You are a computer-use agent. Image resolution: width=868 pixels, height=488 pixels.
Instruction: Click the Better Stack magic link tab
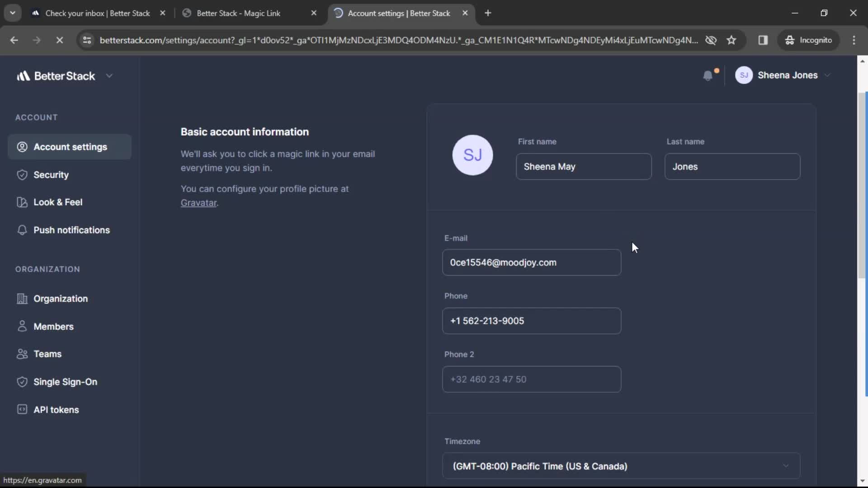(x=237, y=13)
